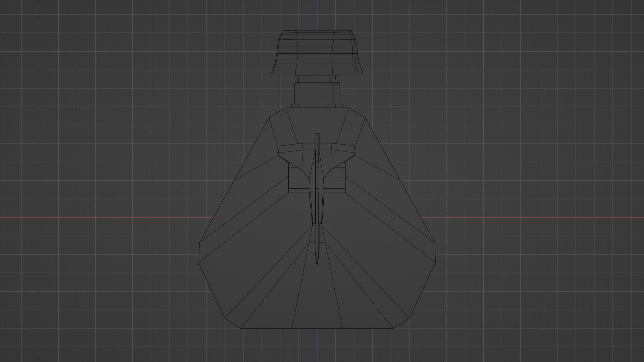
Task: Select the thin vertical blade at the bottle's center
Action: pyautogui.click(x=317, y=199)
